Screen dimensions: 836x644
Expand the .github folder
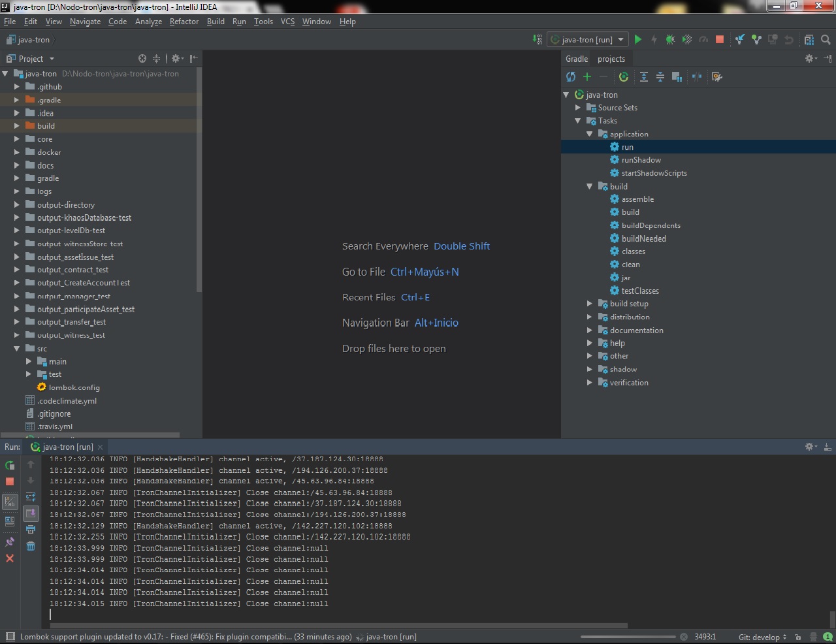click(x=18, y=87)
